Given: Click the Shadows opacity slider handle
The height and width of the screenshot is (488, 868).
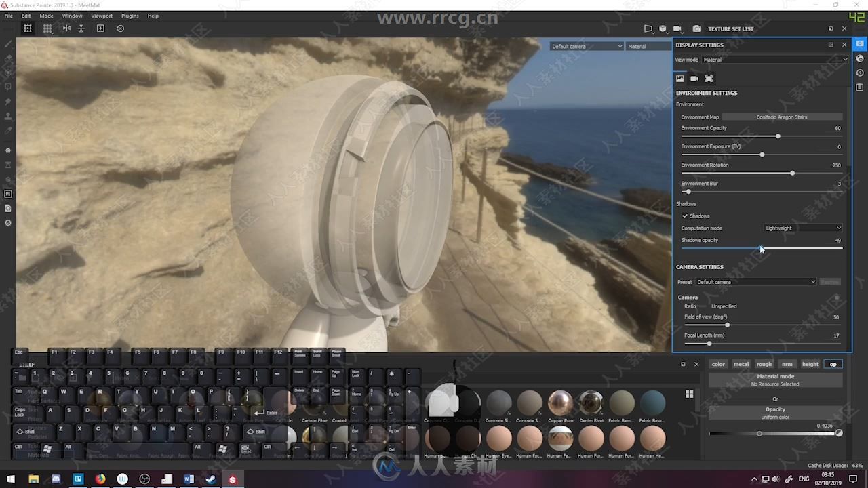Looking at the screenshot, I should [761, 248].
